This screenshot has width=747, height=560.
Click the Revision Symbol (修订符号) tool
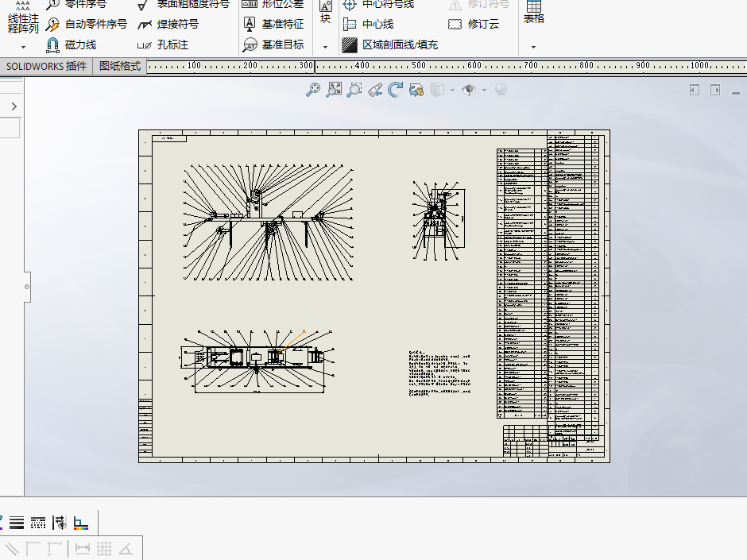point(478,4)
